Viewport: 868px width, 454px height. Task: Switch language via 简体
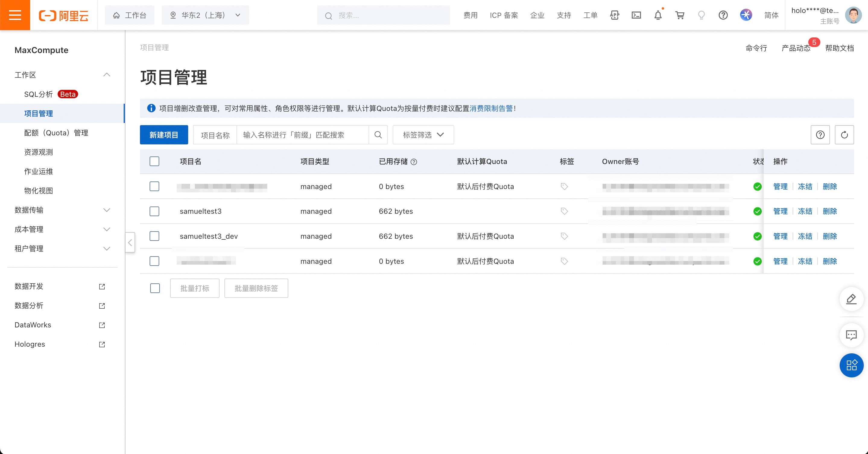coord(771,15)
